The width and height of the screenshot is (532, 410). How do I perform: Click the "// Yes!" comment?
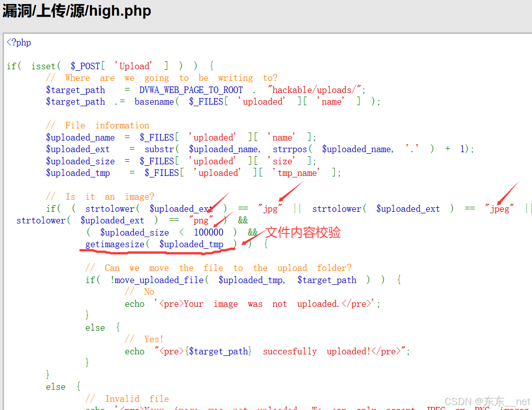point(144,339)
